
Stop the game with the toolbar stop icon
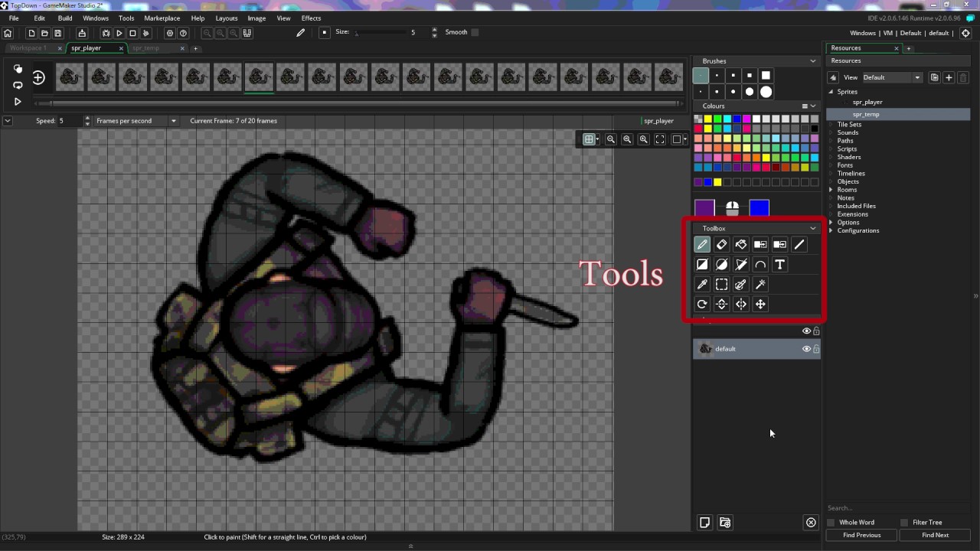coord(132,33)
